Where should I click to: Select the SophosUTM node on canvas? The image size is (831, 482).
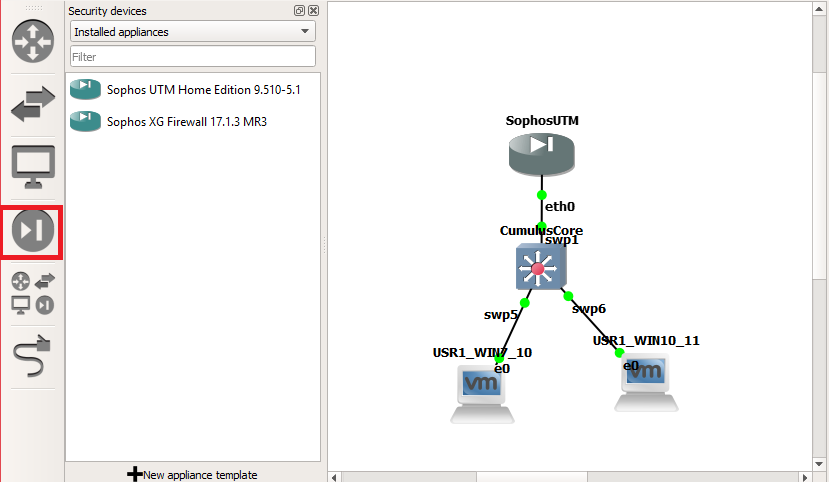click(541, 151)
